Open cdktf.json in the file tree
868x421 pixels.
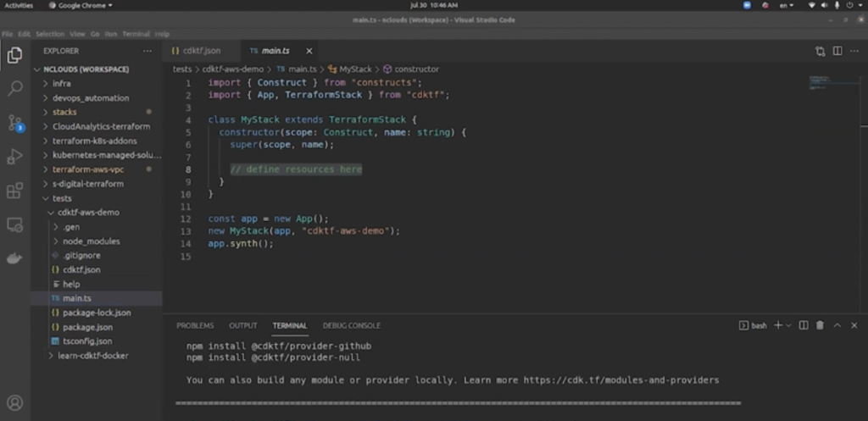point(97,270)
